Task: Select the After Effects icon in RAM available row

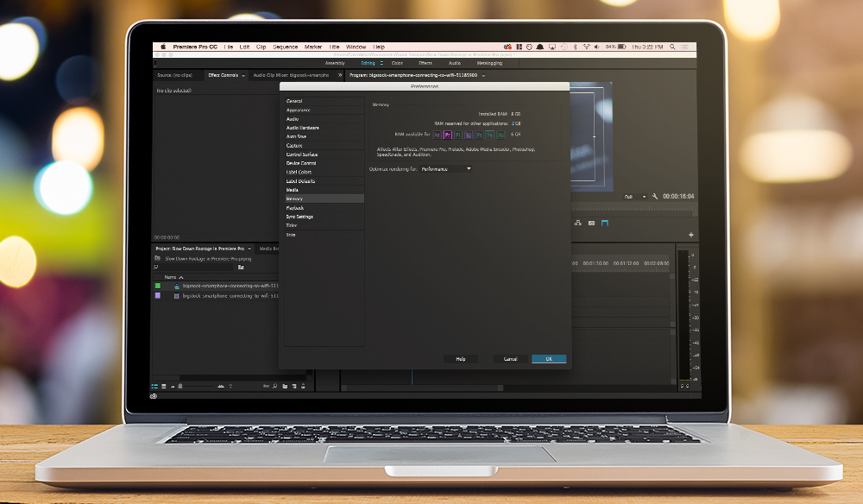Action: coord(437,135)
